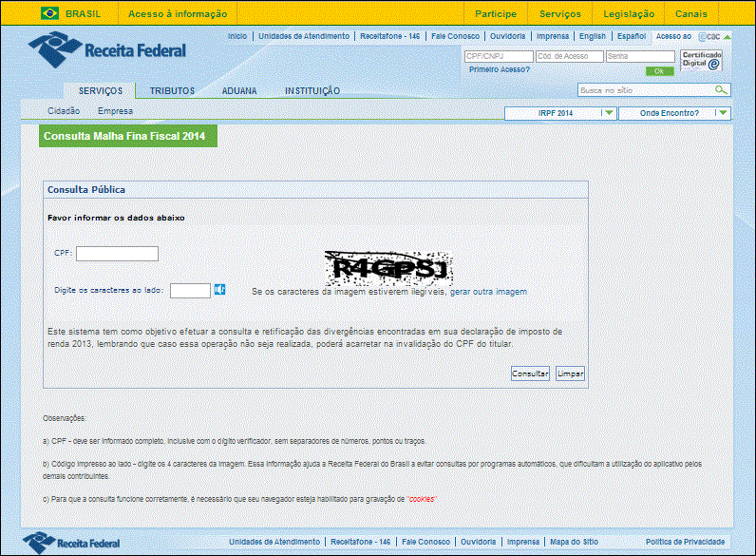This screenshot has width=756, height=556.
Task: Click Imprensa in header
Action: click(x=553, y=36)
